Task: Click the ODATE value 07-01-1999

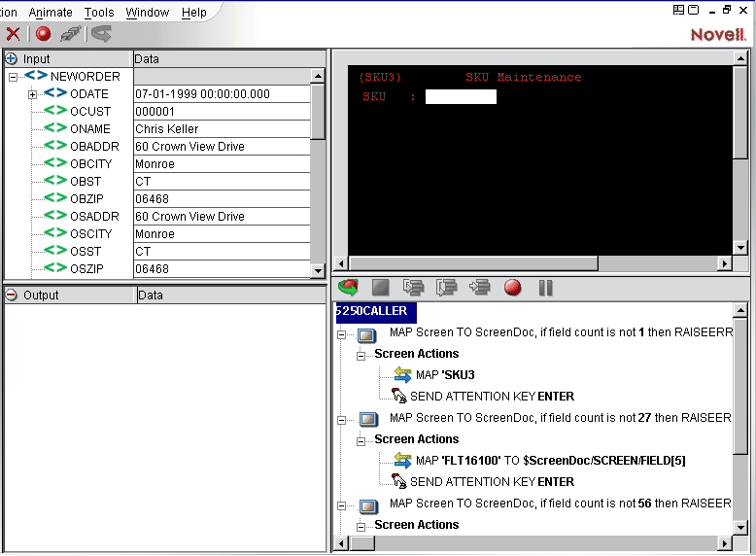Action: coord(222,94)
